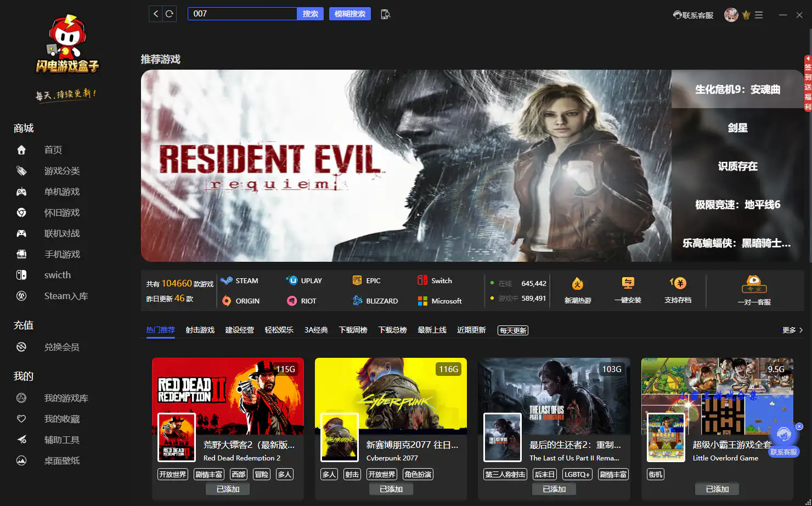Click the icon next to 手机游戏
This screenshot has height=506, width=812.
click(x=21, y=254)
